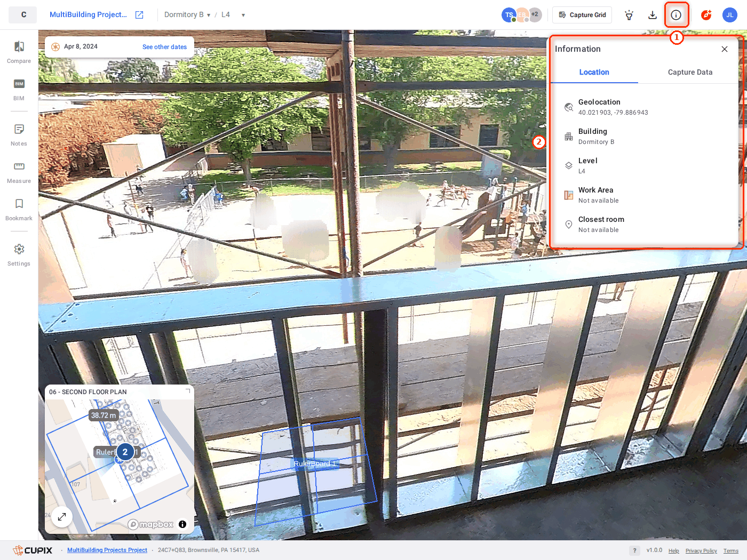Click the Capture Grid button
The height and width of the screenshot is (560, 747).
click(x=582, y=15)
